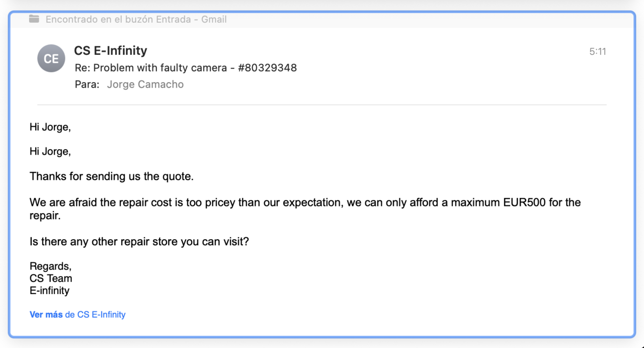
Task: Click the sender name CS E-Infinity
Action: point(111,50)
